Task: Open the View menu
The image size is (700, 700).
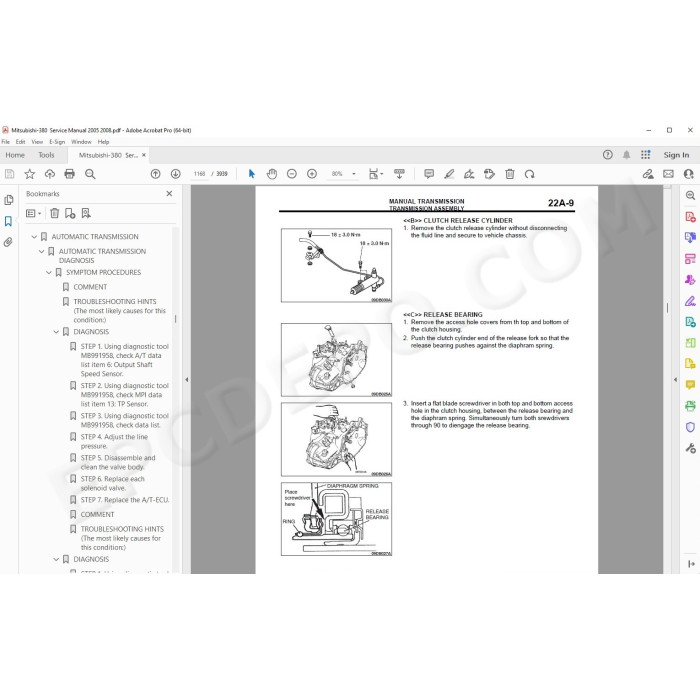Action: point(37,142)
